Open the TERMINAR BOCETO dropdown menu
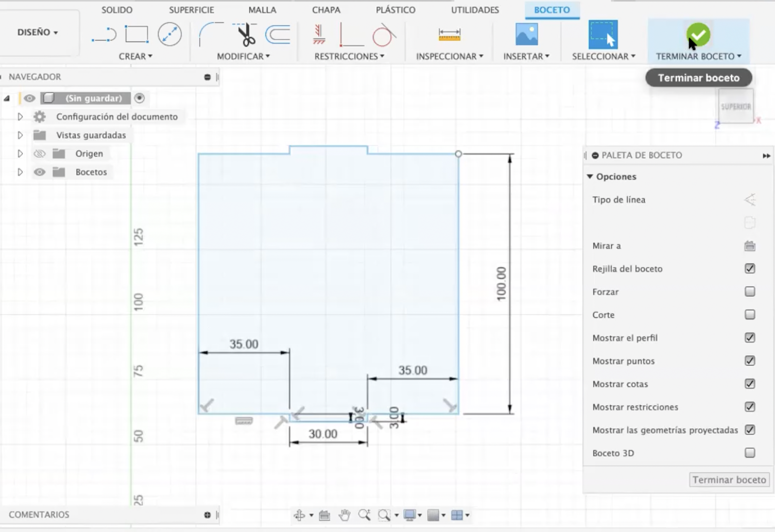The image size is (775, 532). point(698,56)
